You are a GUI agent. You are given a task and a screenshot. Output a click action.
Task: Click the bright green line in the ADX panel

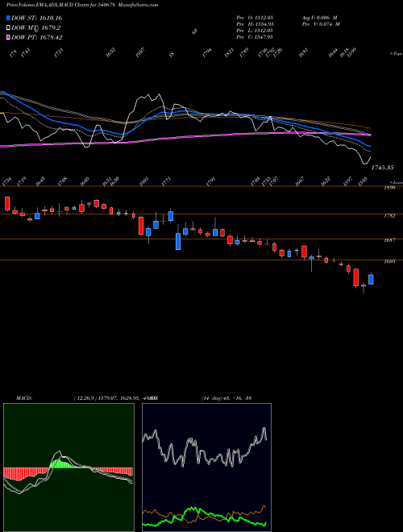[204, 517]
